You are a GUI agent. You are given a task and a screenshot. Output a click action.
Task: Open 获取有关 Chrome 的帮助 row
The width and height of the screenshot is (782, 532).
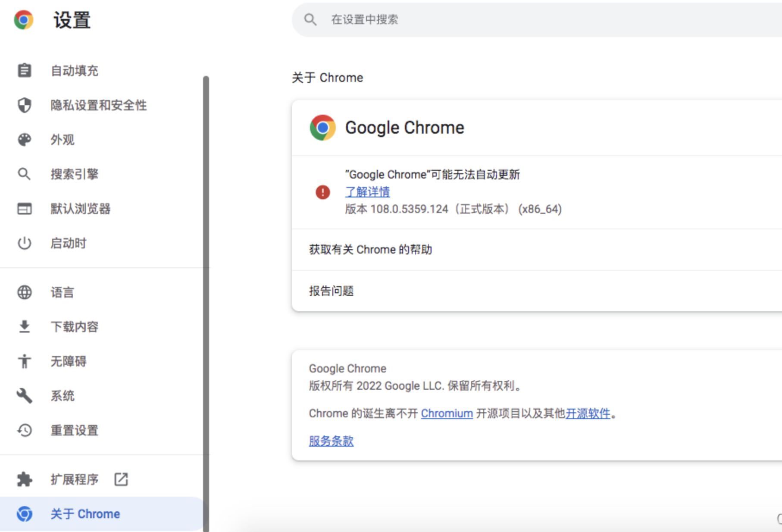pos(537,250)
